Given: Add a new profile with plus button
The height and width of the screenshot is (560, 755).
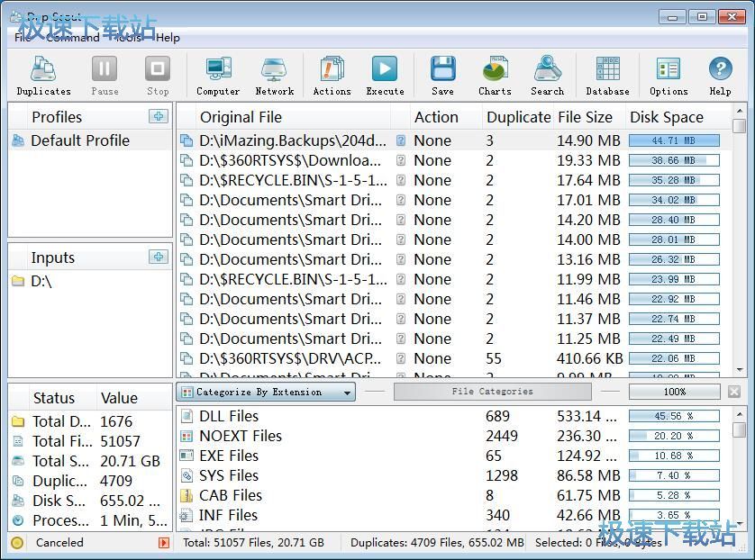Looking at the screenshot, I should (x=159, y=116).
